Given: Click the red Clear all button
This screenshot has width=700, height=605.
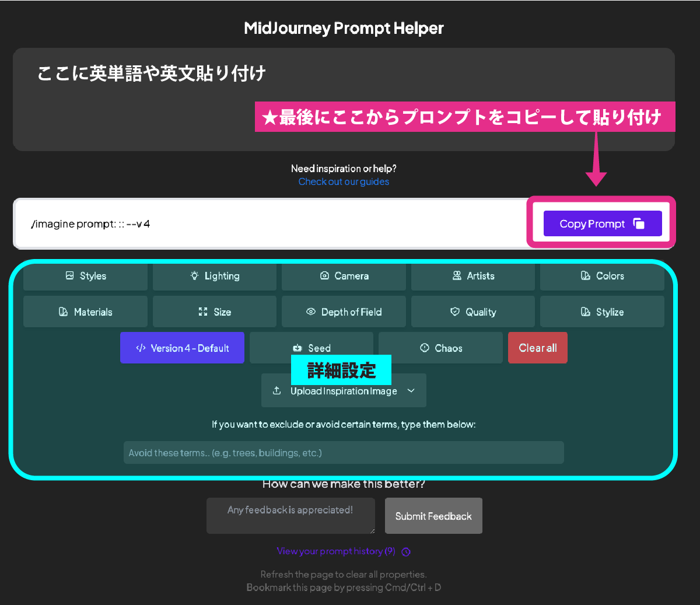Looking at the screenshot, I should 538,348.
